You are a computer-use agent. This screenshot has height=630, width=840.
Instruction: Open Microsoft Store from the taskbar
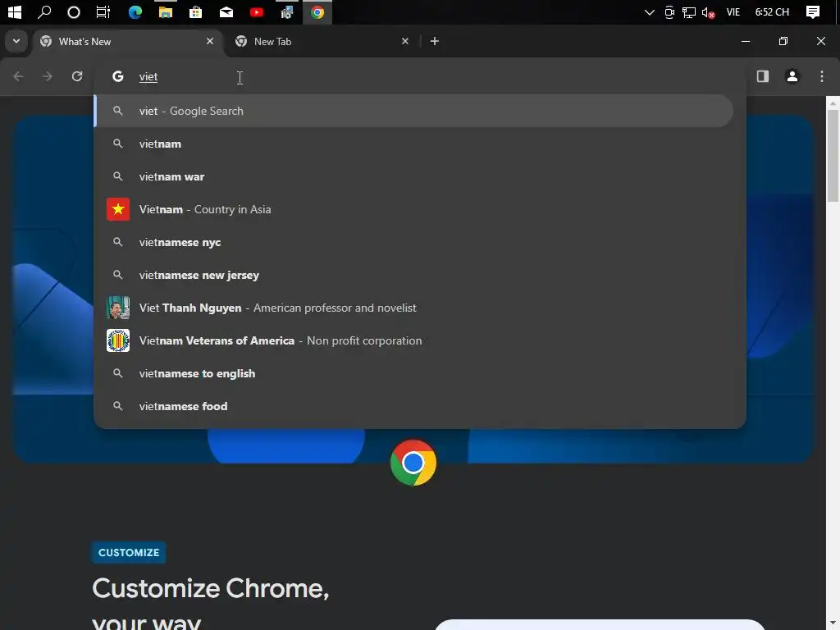coord(195,11)
